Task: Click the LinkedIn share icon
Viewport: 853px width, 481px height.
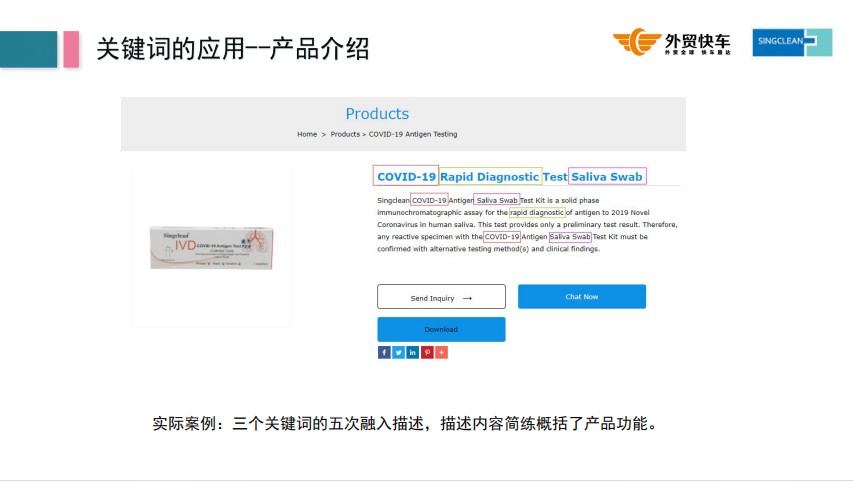Action: (x=413, y=353)
